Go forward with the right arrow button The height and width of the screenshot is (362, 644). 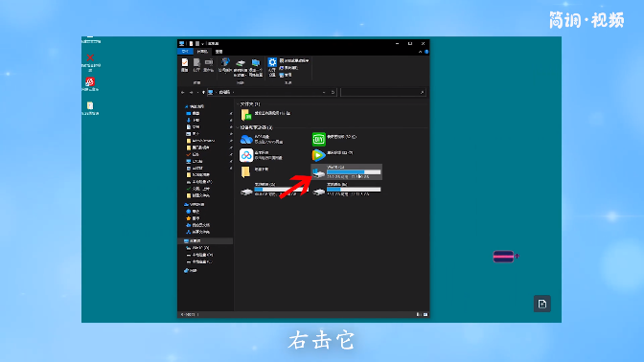pos(191,92)
